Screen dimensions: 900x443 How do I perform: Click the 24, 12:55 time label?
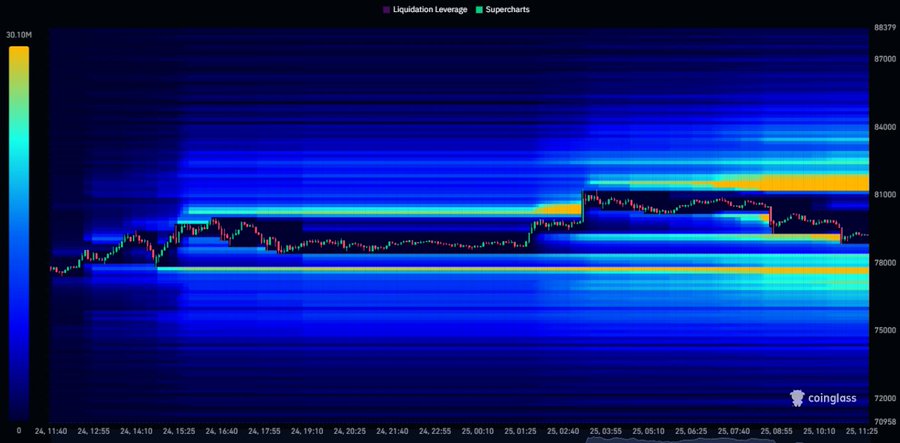tap(94, 430)
